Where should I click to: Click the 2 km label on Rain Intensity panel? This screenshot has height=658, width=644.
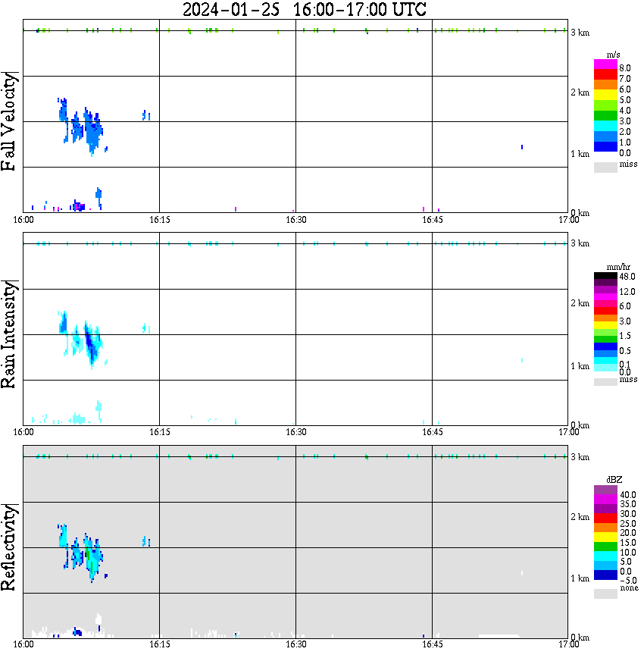pos(580,303)
